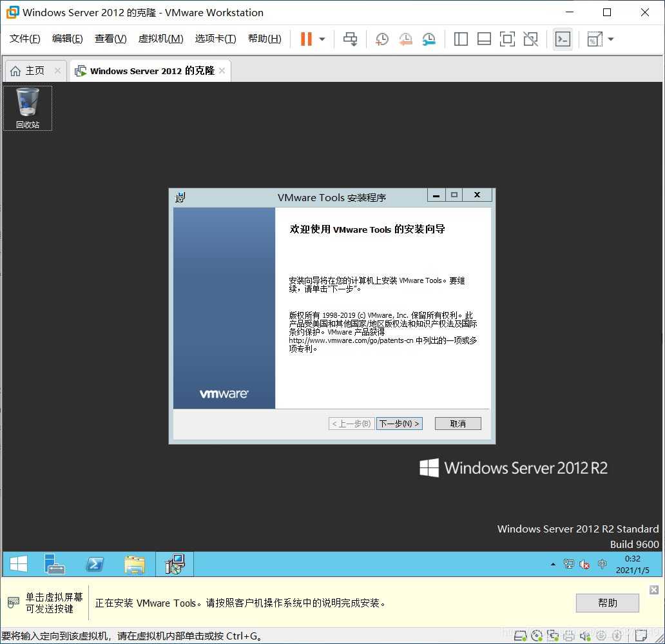Open the snapshot manager
Image resolution: width=665 pixels, height=644 pixels.
429,39
